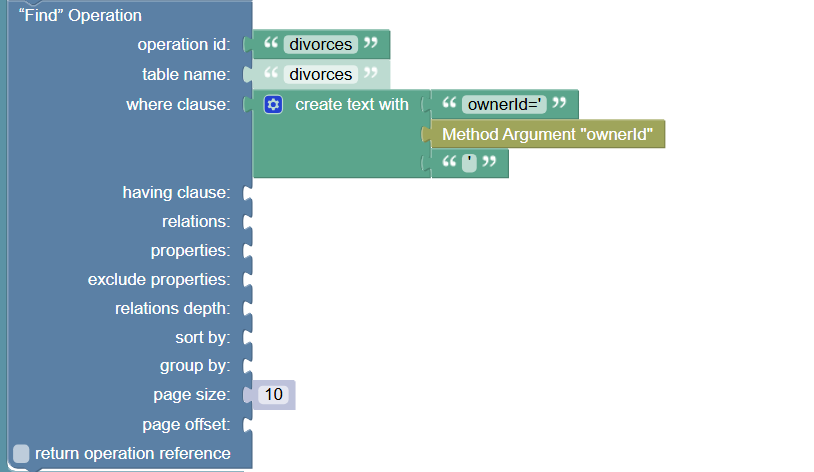Viewport: 814px width, 472px height.
Task: Click the group by input socket
Action: [x=248, y=367]
